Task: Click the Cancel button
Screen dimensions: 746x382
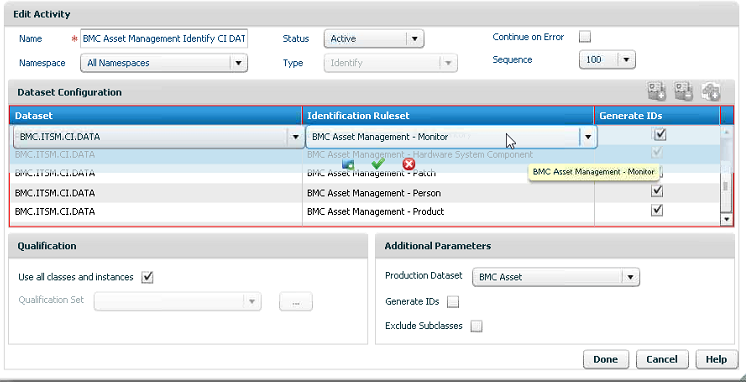Action: tap(662, 360)
